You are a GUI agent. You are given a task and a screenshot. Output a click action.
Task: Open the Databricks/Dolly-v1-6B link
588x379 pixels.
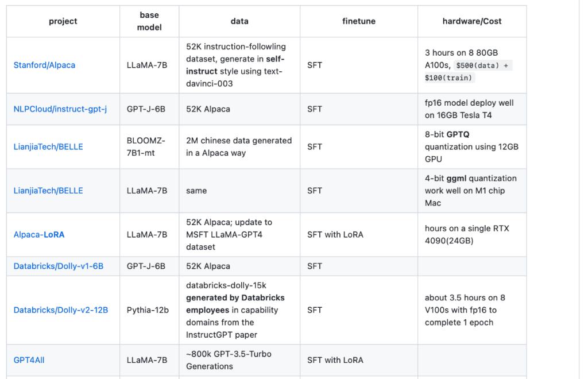(59, 266)
